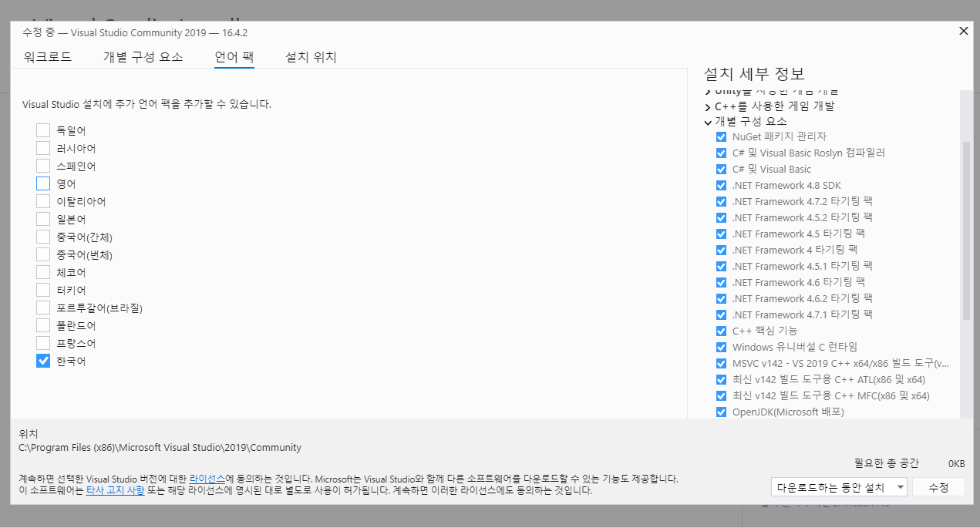Open the 타사 고지 사항 link
The width and height of the screenshot is (980, 528).
pos(115,490)
